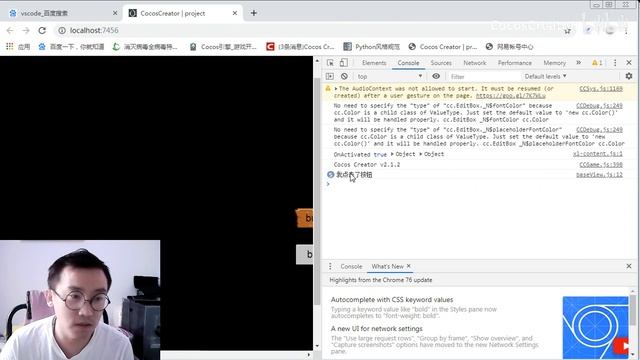Viewport: 640px width, 360px height.
Task: Close the DevTools panel
Action: point(629,62)
